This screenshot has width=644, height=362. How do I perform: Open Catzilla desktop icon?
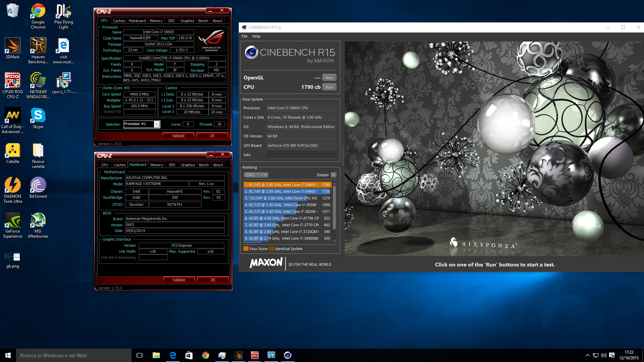point(12,153)
